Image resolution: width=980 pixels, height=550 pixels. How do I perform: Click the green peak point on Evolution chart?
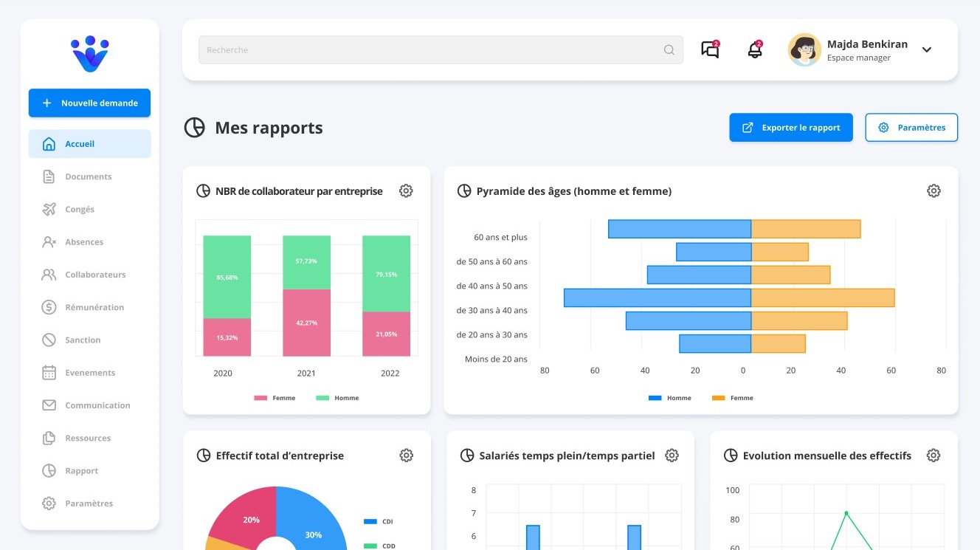pyautogui.click(x=846, y=513)
